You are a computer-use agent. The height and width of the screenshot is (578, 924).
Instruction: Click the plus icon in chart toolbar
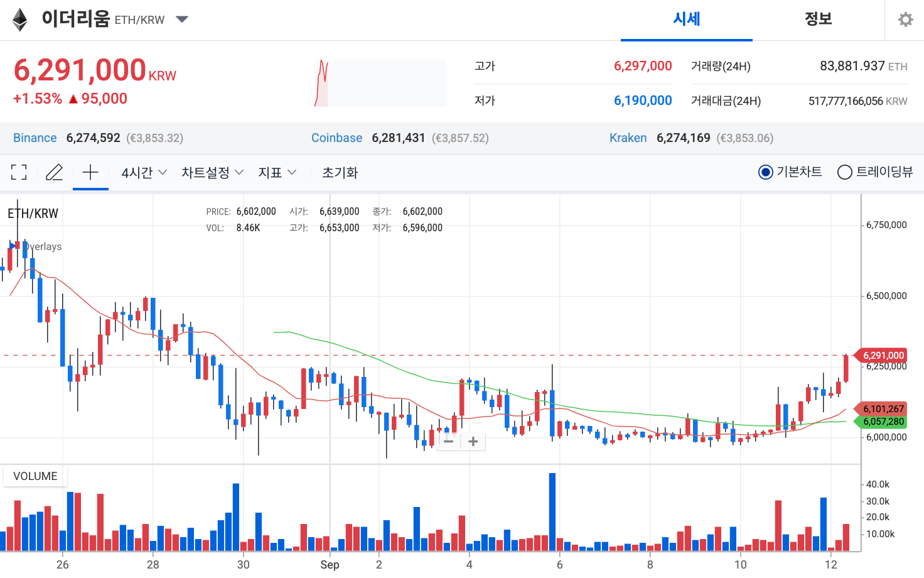coord(90,171)
